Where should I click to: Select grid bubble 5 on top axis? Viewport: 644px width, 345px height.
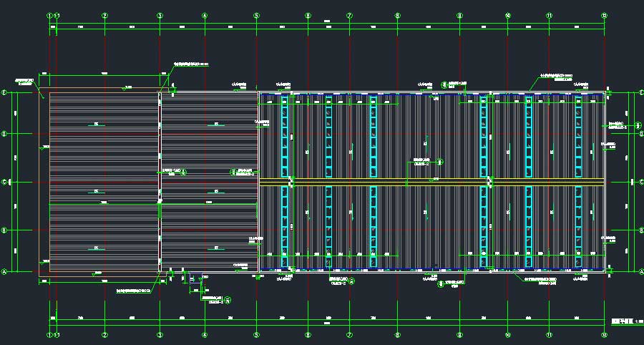[x=256, y=14]
